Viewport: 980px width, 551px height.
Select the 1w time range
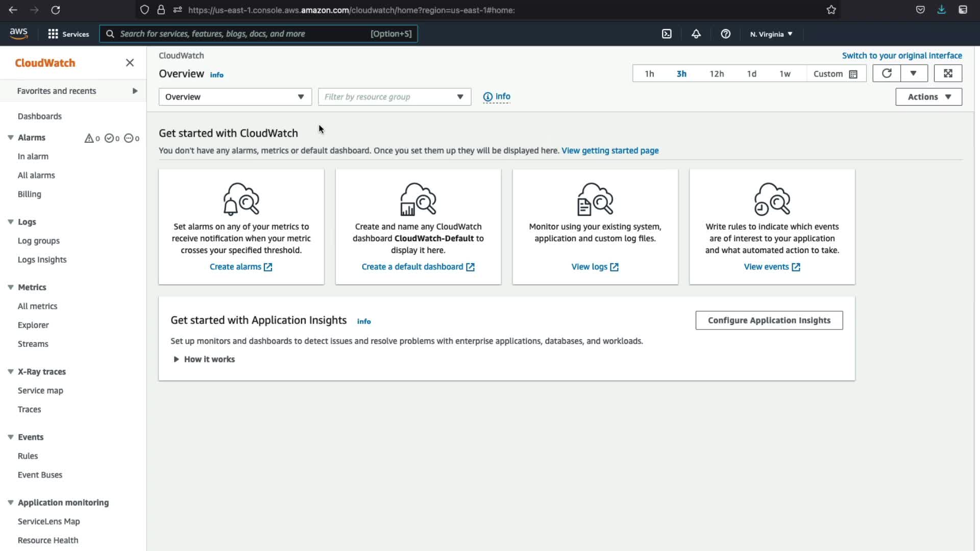(785, 73)
